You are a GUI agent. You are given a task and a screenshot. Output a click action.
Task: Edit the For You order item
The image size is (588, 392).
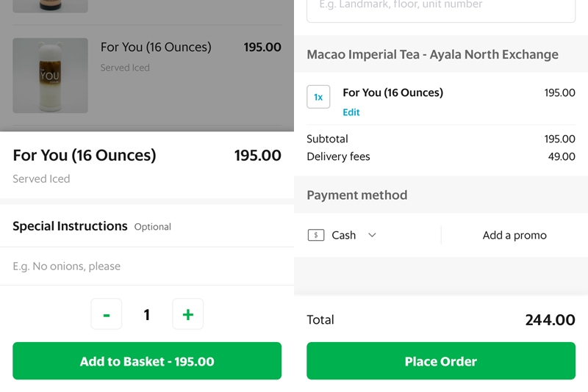click(x=351, y=112)
